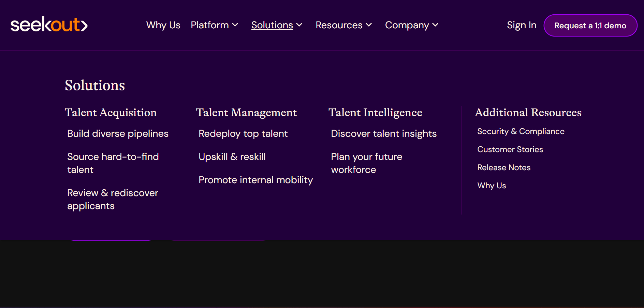This screenshot has width=644, height=308.
Task: Open Release Notes resource
Action: 504,167
